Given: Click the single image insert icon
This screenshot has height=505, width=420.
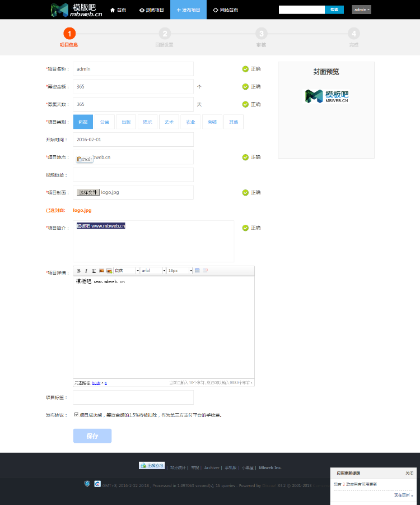Looking at the screenshot, I should coord(101,271).
